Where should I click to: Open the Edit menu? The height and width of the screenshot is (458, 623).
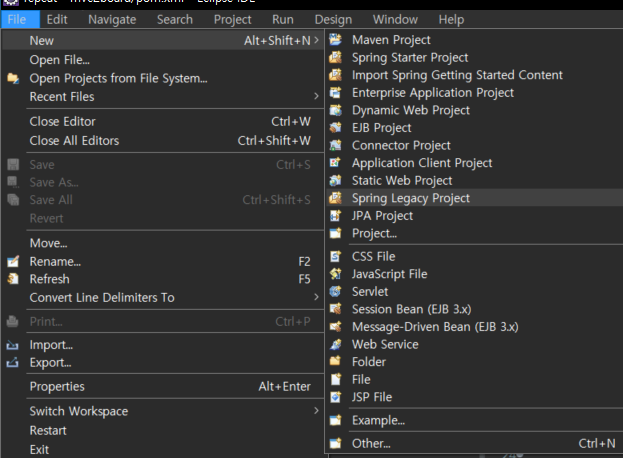coord(57,19)
